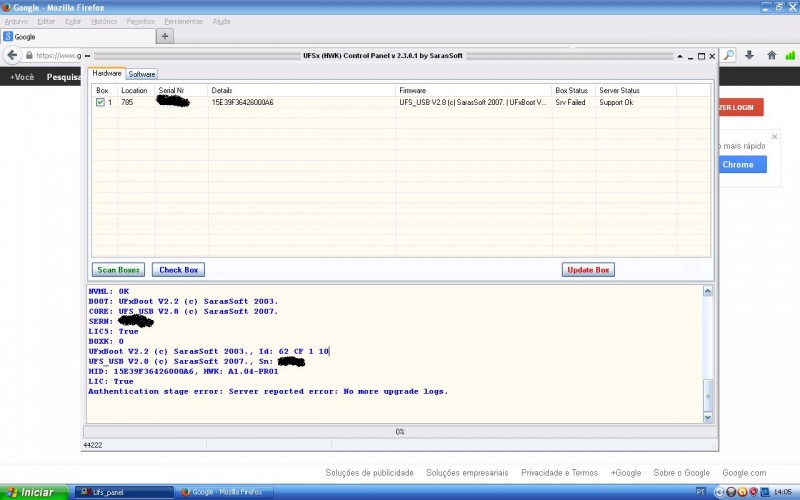Switch to the Software tab

(141, 74)
